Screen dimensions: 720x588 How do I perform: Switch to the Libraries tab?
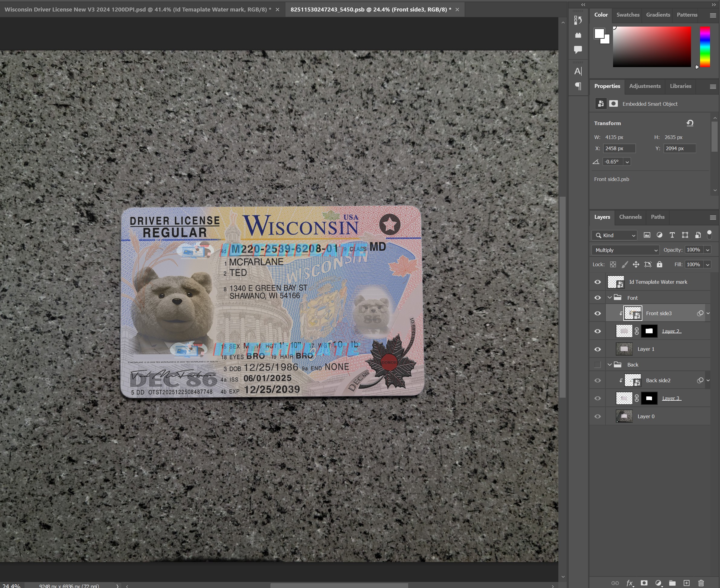680,86
